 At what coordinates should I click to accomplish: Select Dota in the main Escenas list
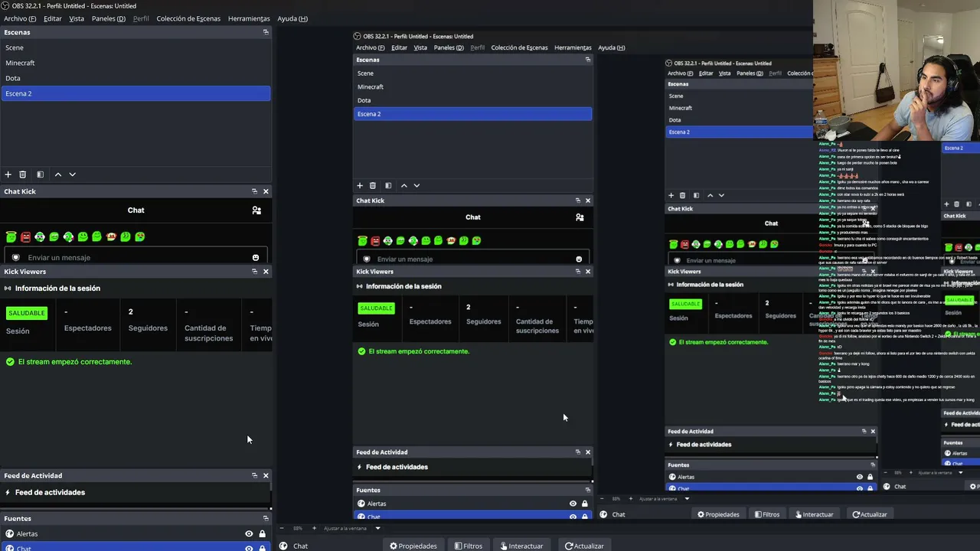click(136, 78)
